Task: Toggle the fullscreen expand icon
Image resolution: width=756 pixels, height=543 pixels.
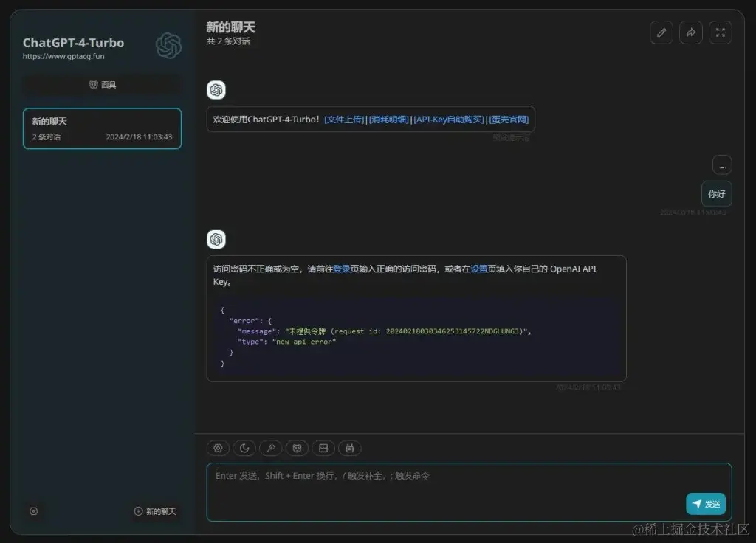Action: tap(721, 32)
